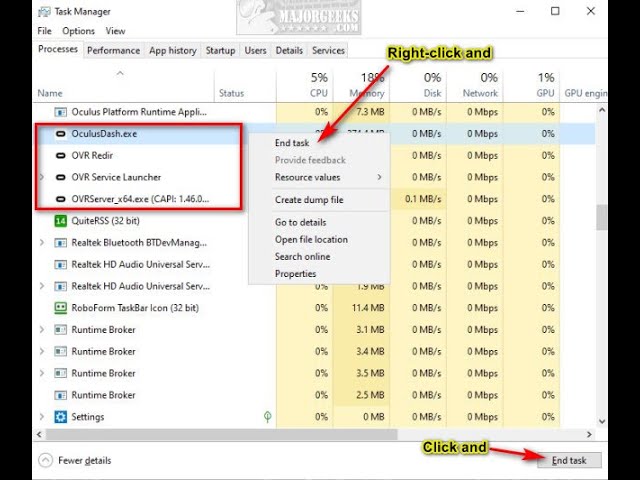Click the green QuiteRSS icon
Image resolution: width=640 pixels, height=480 pixels.
(x=60, y=221)
